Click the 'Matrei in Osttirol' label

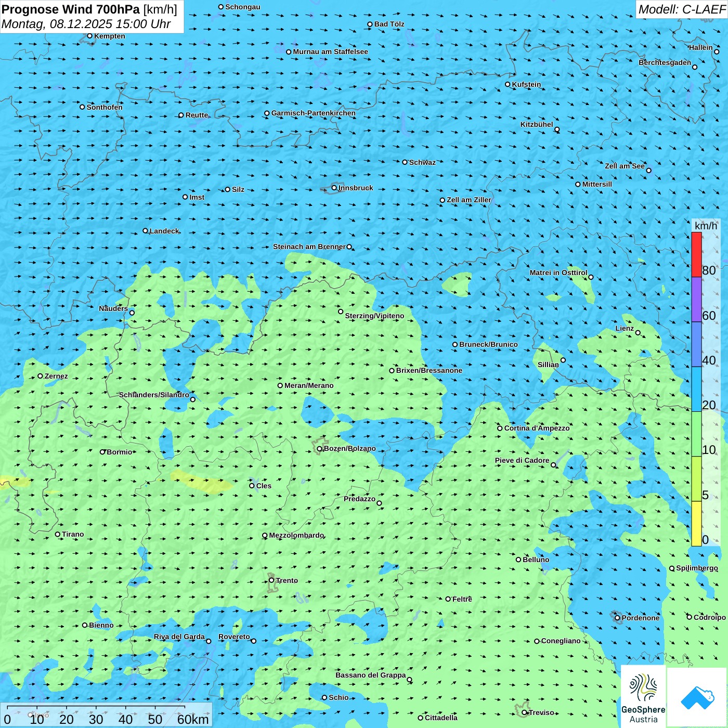558,272
